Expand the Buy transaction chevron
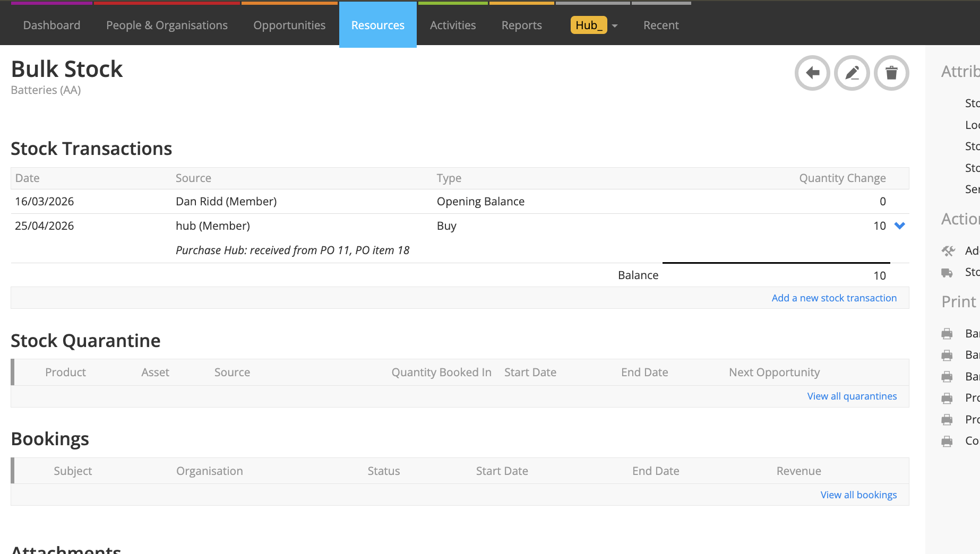This screenshot has width=980, height=554. coord(900,226)
